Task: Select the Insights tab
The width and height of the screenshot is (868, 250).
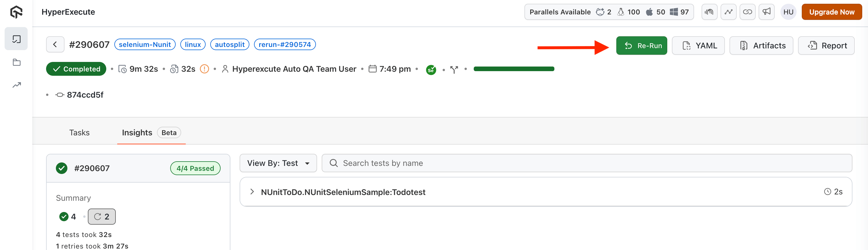Action: point(137,133)
